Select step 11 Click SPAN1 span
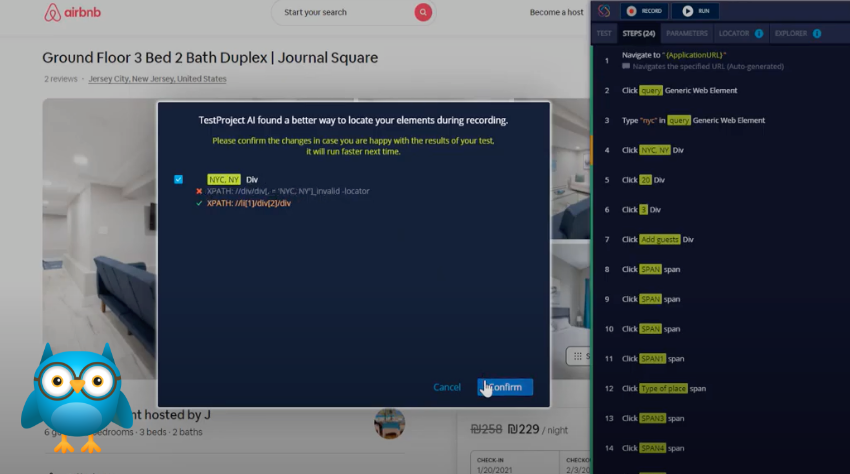 coord(721,359)
